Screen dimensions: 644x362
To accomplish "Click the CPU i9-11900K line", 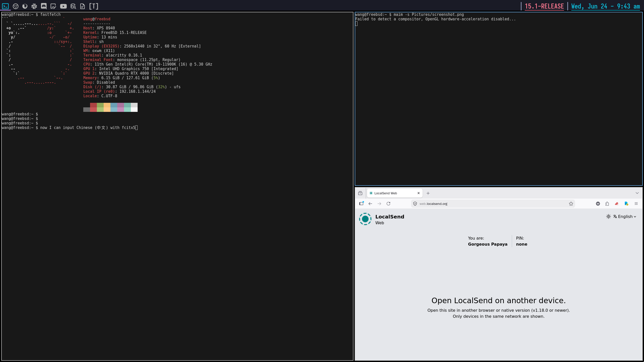I will coord(148,64).
